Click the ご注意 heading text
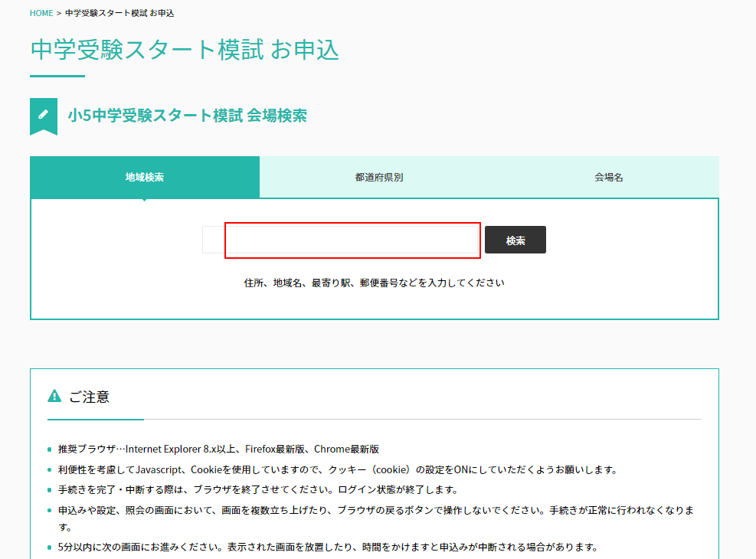This screenshot has width=756, height=559. click(x=89, y=397)
